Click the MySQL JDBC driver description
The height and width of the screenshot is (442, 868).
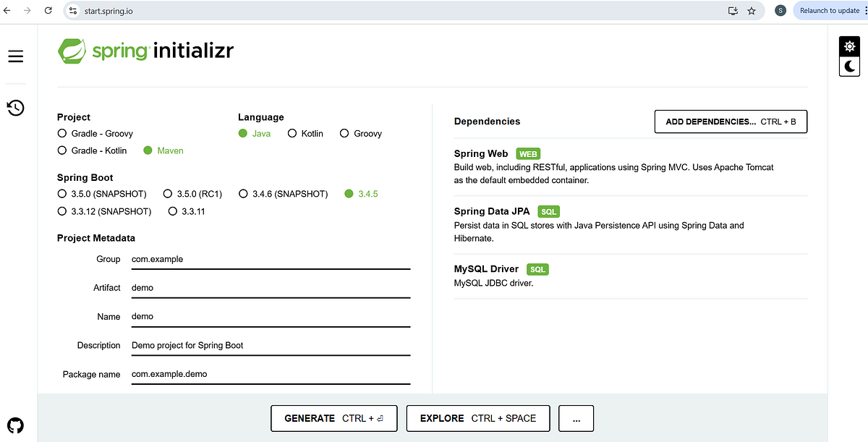point(493,283)
